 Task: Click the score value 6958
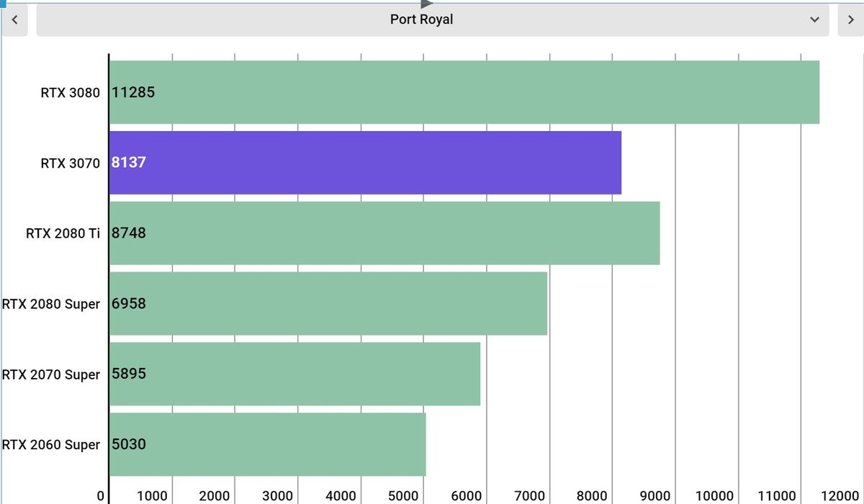tap(129, 304)
